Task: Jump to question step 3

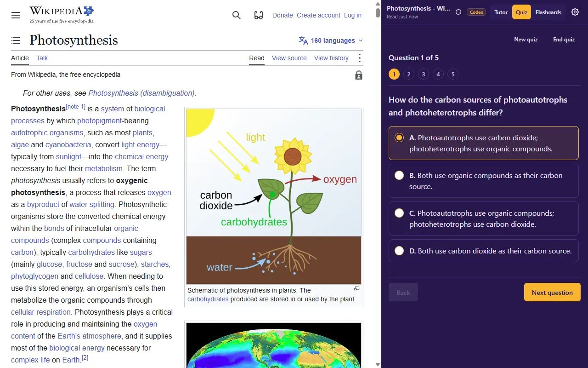Action: 424,74
